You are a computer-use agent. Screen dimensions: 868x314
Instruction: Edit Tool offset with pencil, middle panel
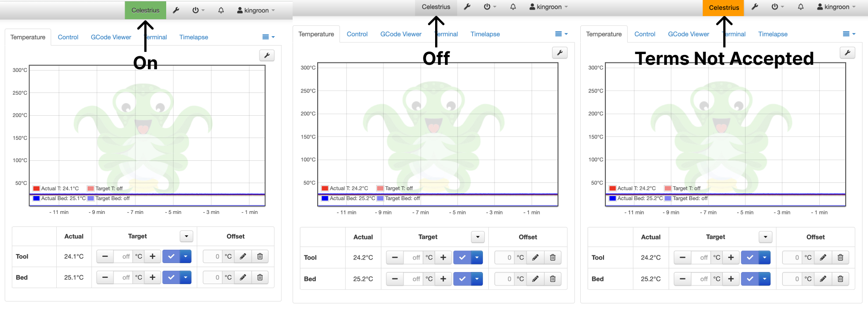pos(535,257)
